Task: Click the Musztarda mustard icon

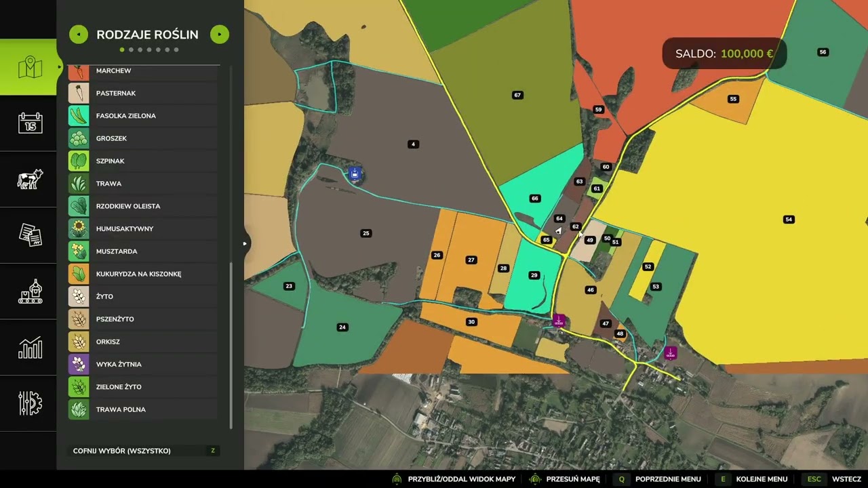Action: click(79, 251)
